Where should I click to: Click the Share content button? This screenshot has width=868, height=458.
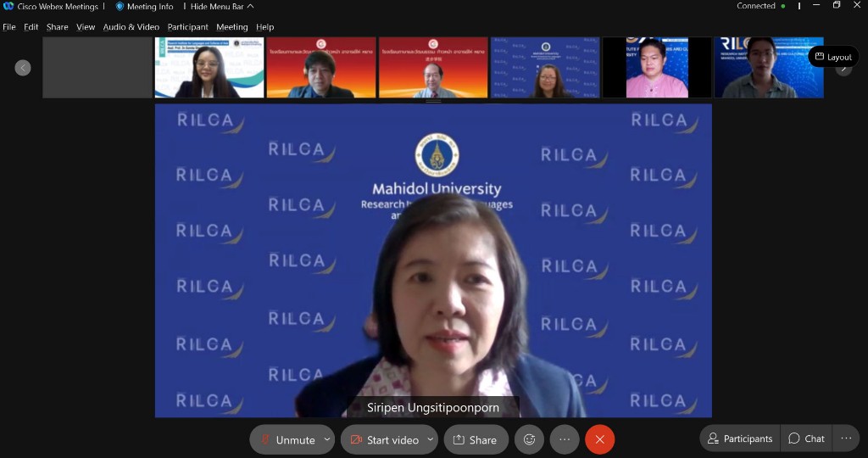476,439
